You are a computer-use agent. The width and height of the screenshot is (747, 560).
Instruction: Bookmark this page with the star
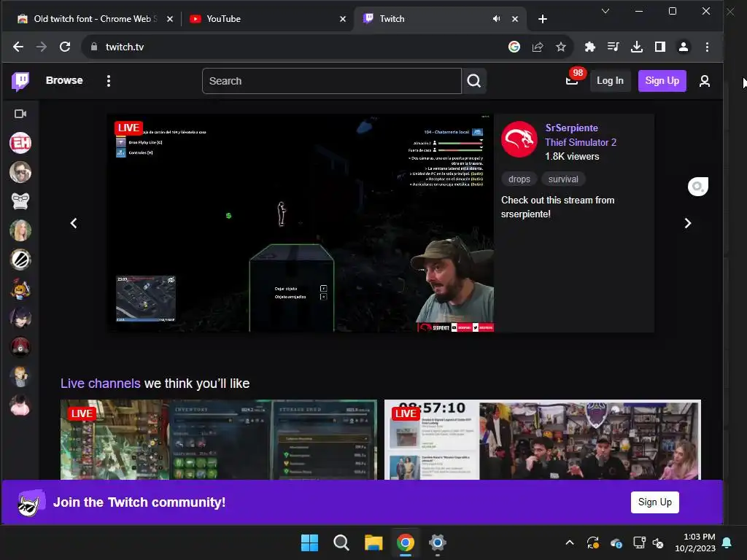pyautogui.click(x=561, y=47)
